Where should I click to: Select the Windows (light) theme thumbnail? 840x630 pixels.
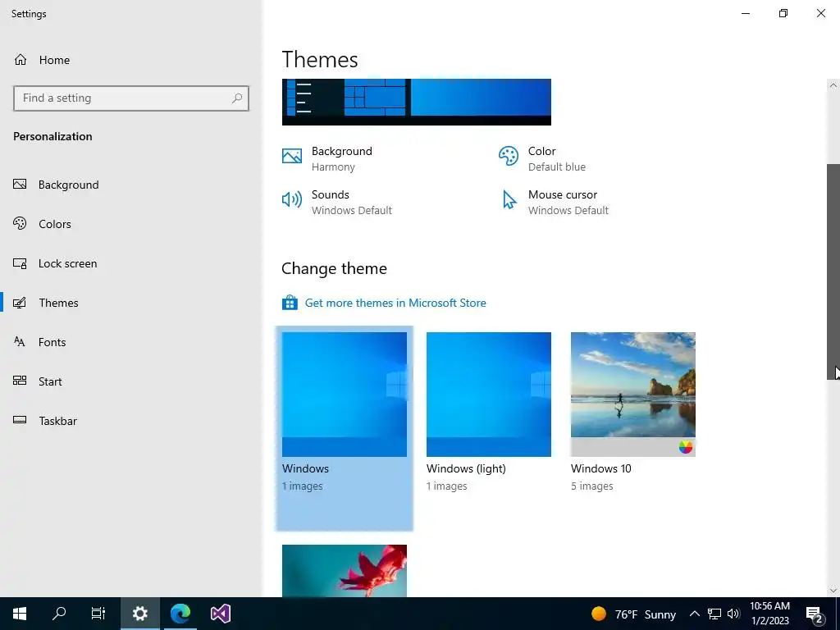(489, 395)
